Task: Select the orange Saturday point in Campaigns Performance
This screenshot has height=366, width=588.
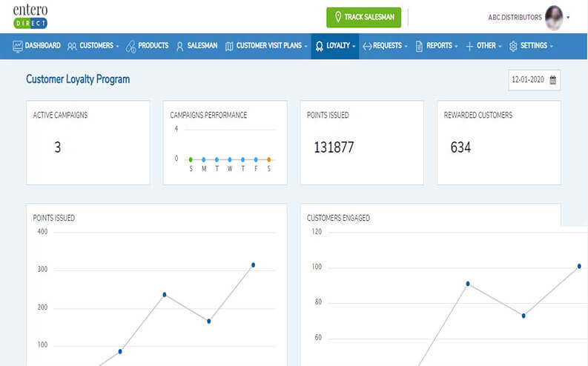Action: click(x=268, y=159)
